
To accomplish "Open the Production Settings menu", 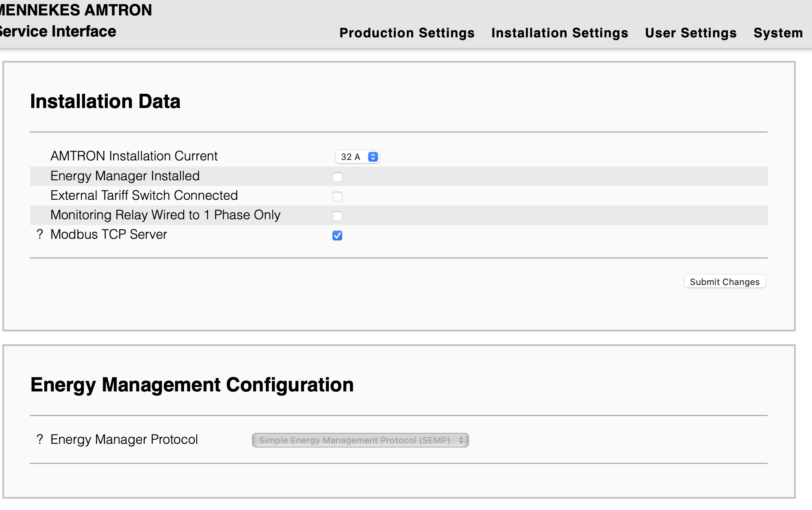I will 407,33.
